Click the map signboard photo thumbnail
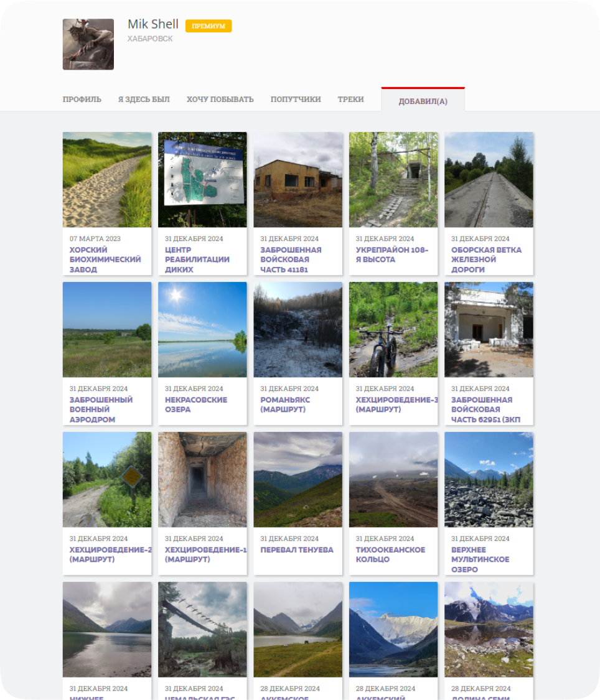The width and height of the screenshot is (600, 700). click(x=202, y=179)
